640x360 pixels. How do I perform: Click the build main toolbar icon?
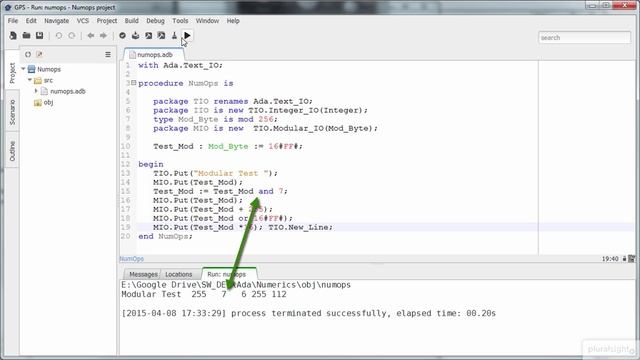point(149,36)
